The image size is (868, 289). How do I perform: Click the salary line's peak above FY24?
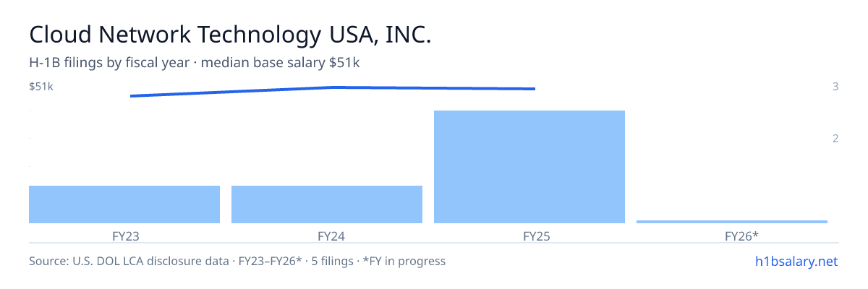tap(333, 87)
